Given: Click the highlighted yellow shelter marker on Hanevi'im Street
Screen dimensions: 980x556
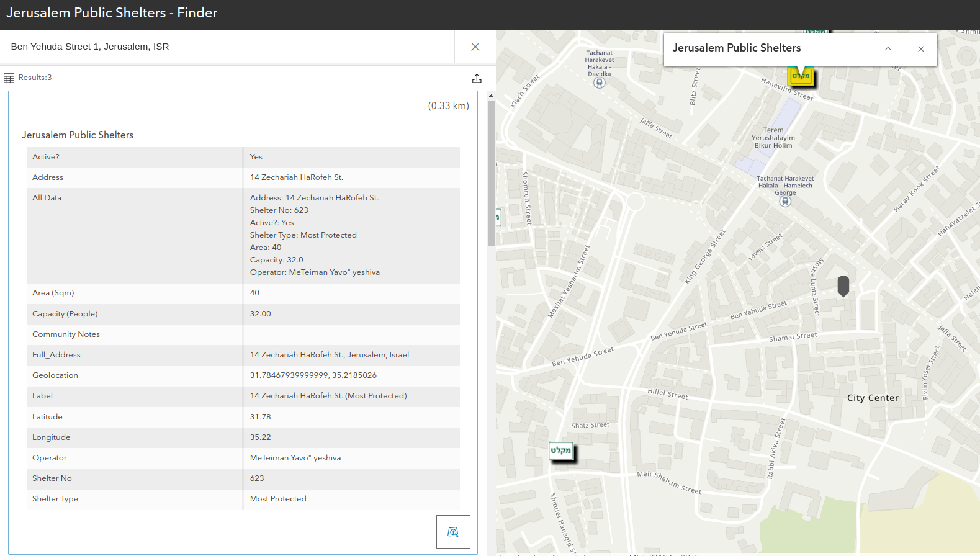Looking at the screenshot, I should pyautogui.click(x=801, y=76).
